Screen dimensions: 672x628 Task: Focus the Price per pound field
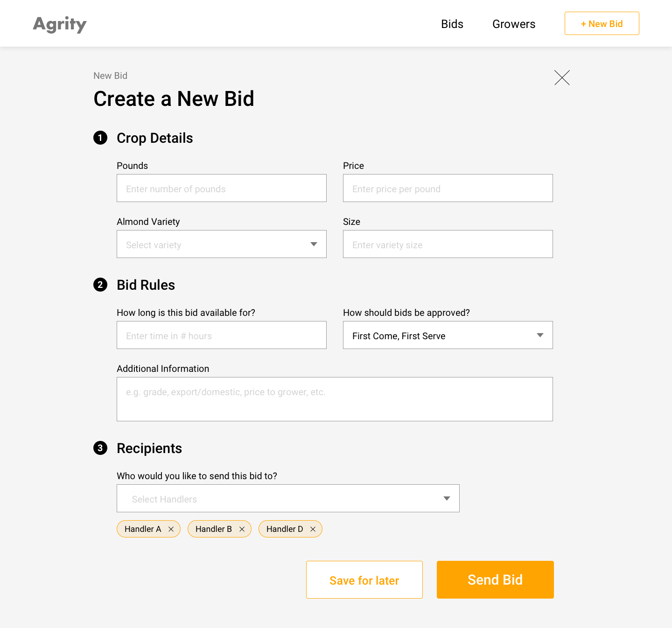448,188
